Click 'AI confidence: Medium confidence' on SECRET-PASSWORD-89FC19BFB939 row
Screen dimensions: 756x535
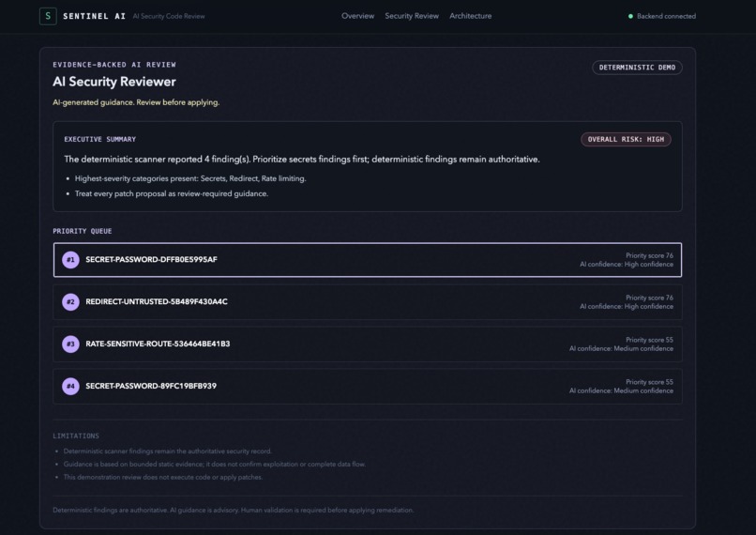(621, 390)
